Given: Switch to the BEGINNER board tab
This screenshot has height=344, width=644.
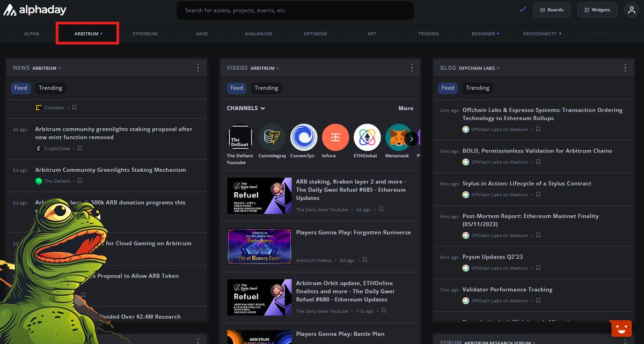Looking at the screenshot, I should coord(485,34).
